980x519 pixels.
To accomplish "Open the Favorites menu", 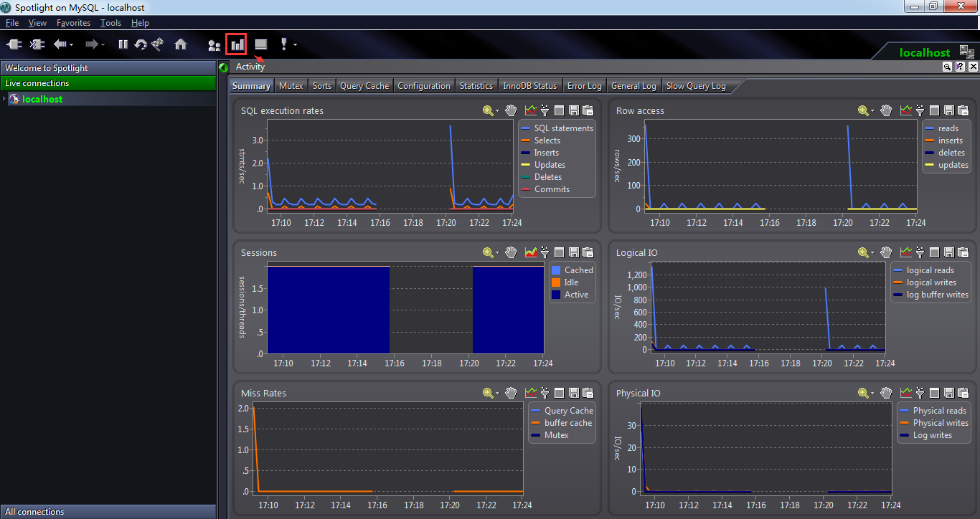I will [73, 23].
